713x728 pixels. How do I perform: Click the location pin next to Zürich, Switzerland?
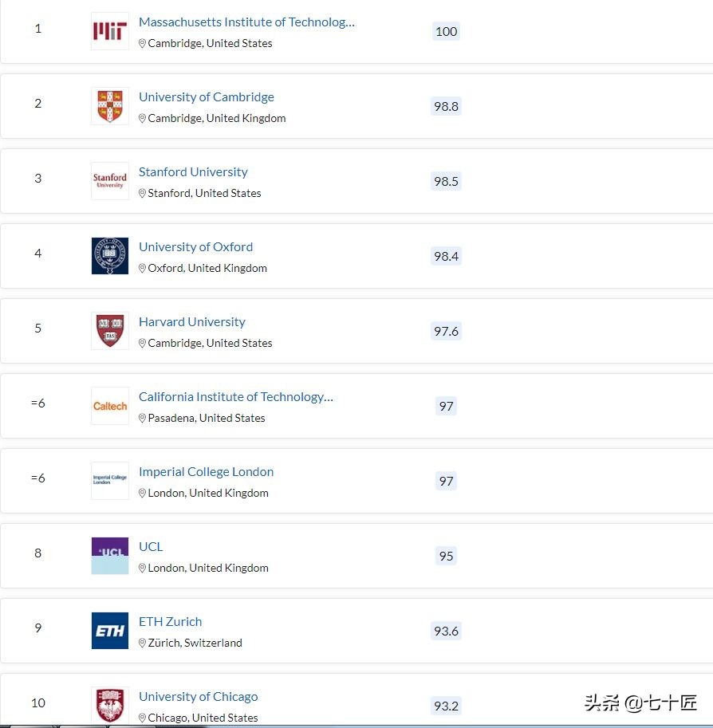pyautogui.click(x=143, y=643)
